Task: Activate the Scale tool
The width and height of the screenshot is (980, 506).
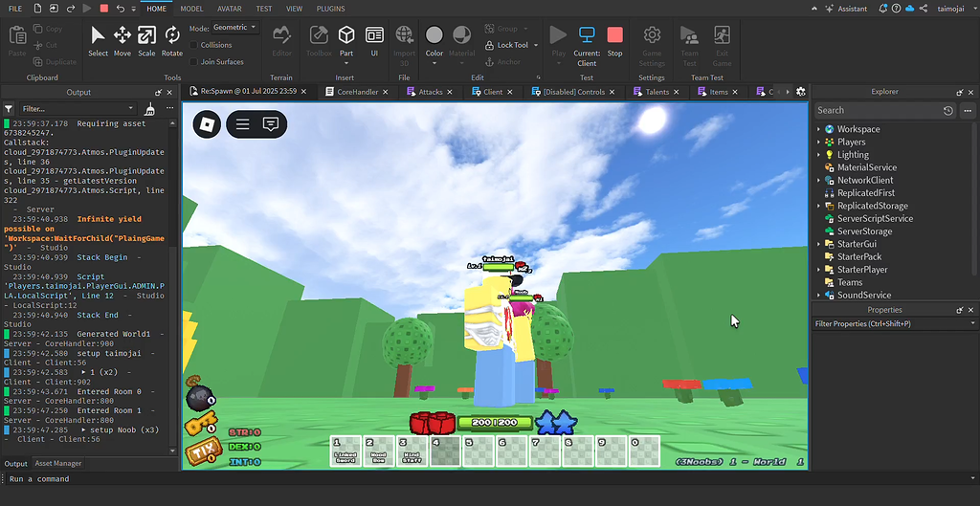Action: coord(146,41)
